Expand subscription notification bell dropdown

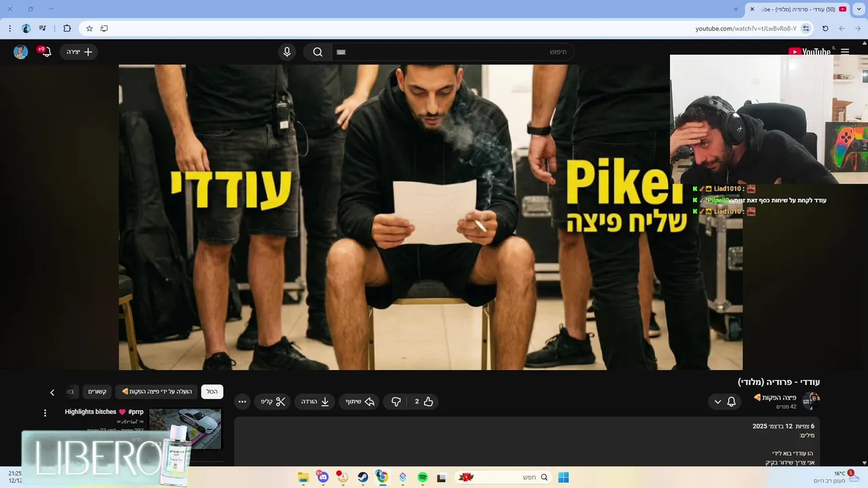coord(724,401)
